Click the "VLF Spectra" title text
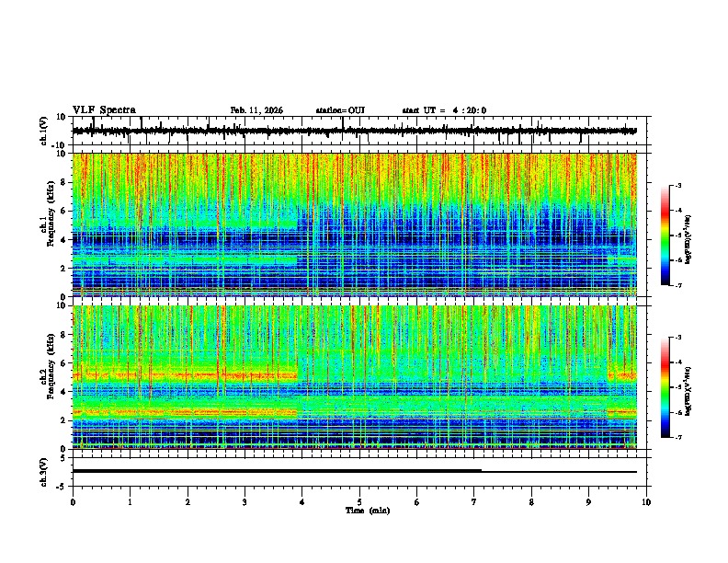 (x=104, y=110)
